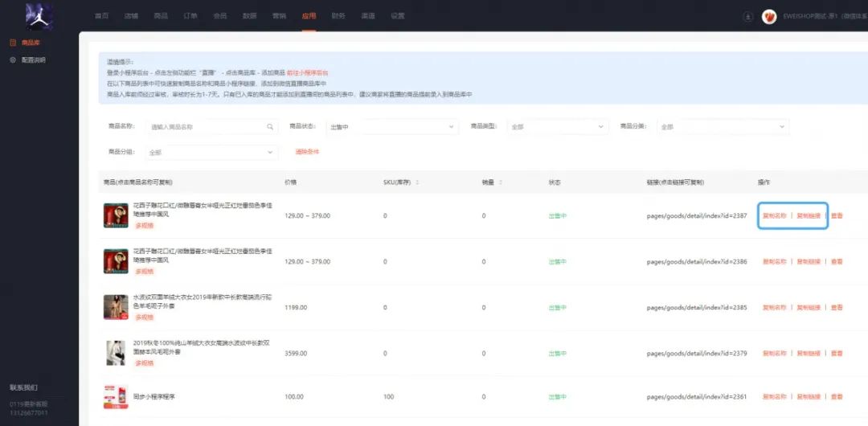Follow the 前往小程序后台 link
The height and width of the screenshot is (426, 868).
click(307, 72)
